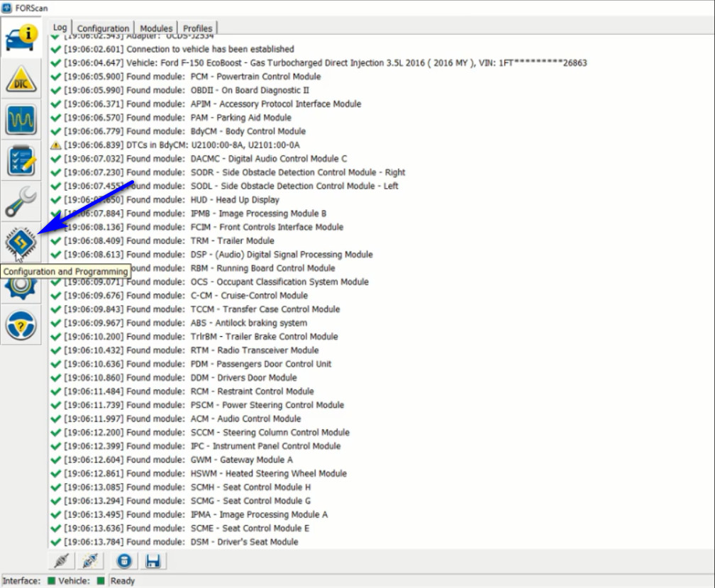Select the IPC Instrument Panel Control line

[x=196, y=445]
